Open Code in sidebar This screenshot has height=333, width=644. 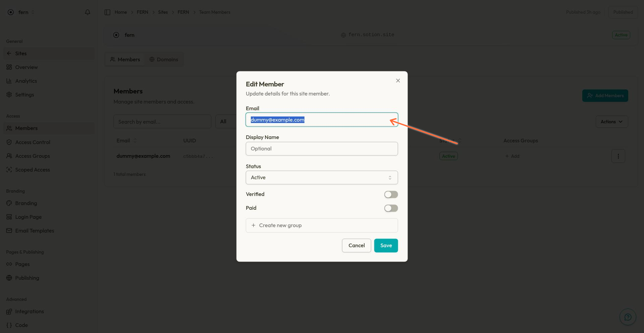(49, 325)
